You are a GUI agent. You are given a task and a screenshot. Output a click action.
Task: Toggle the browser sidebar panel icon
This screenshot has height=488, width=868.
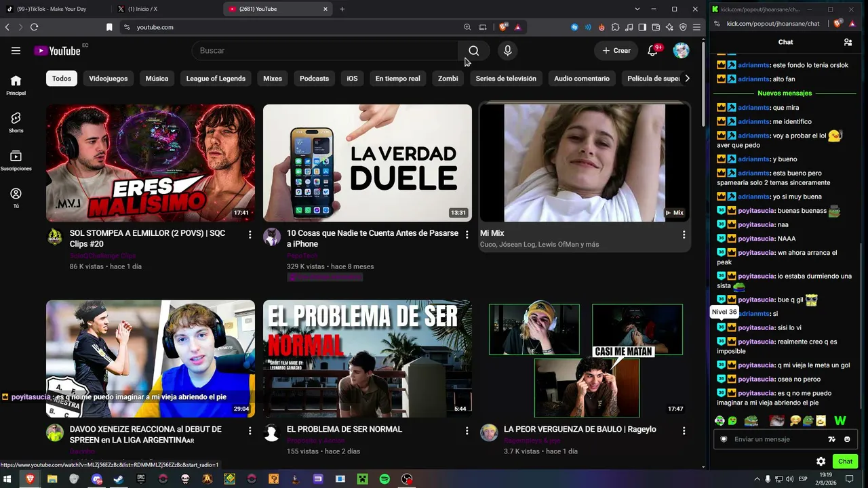[x=642, y=27]
